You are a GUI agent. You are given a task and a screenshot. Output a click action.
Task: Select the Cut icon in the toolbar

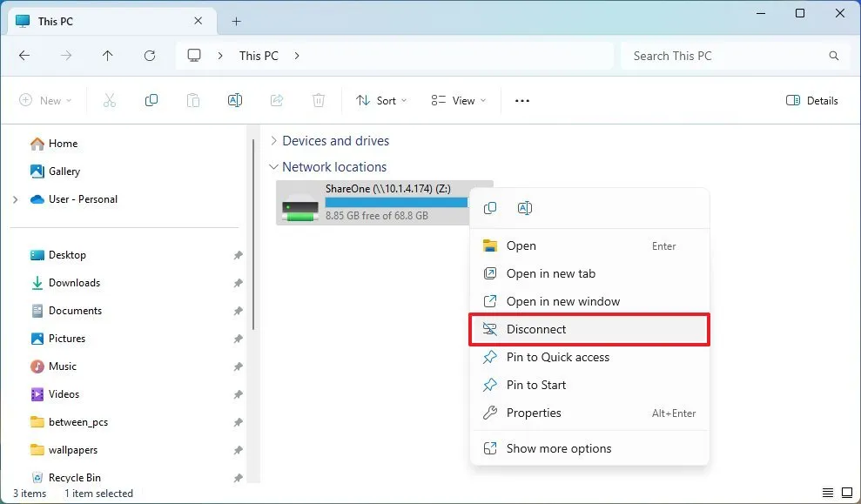tap(110, 100)
